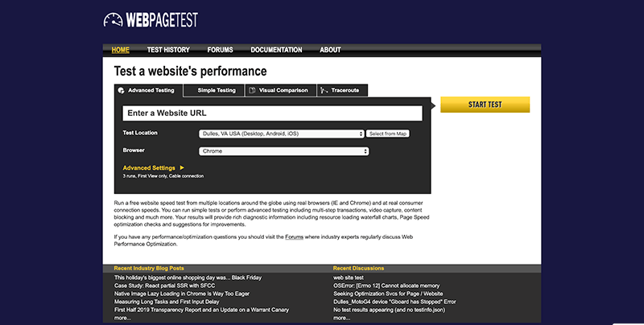
Task: Click the Recent Discussions heading
Action: [x=358, y=269]
